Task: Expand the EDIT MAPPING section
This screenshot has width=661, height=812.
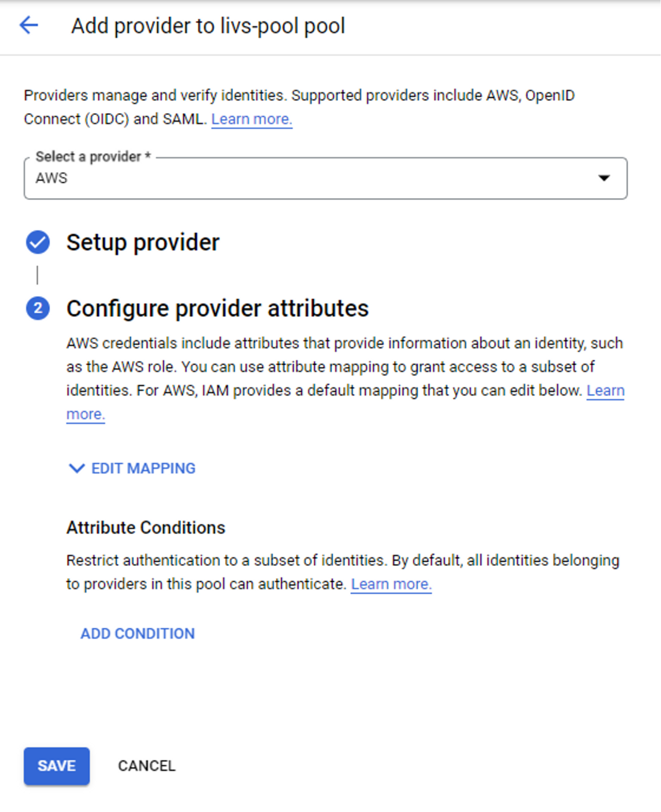Action: point(132,468)
